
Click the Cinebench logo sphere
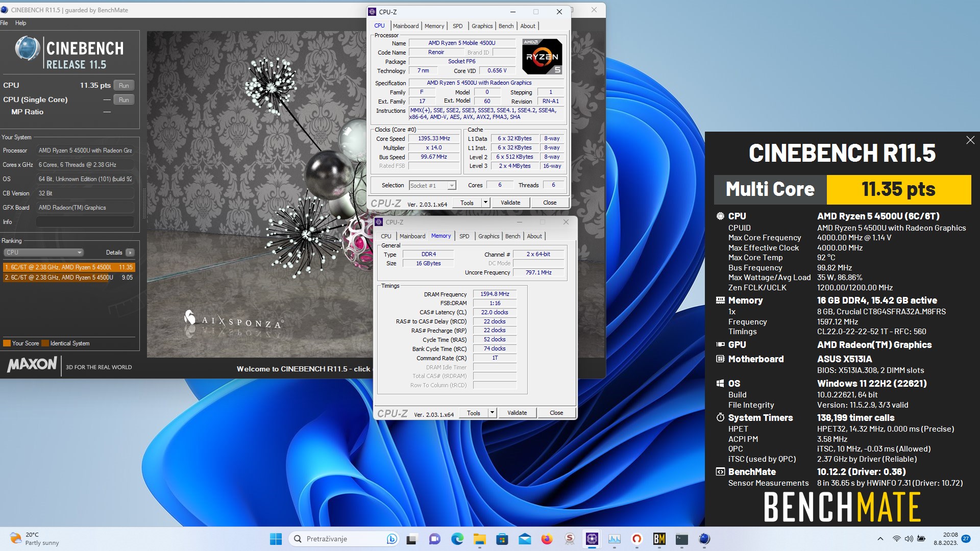(x=28, y=49)
